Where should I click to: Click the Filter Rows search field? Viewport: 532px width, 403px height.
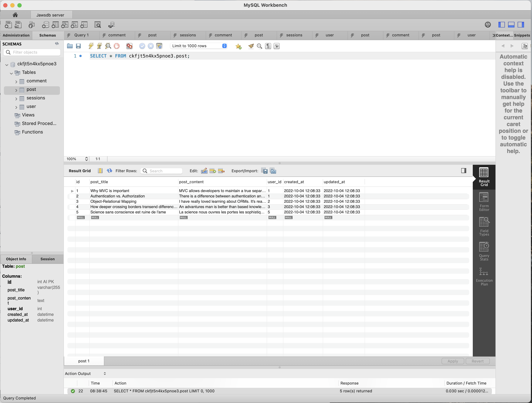coord(161,171)
